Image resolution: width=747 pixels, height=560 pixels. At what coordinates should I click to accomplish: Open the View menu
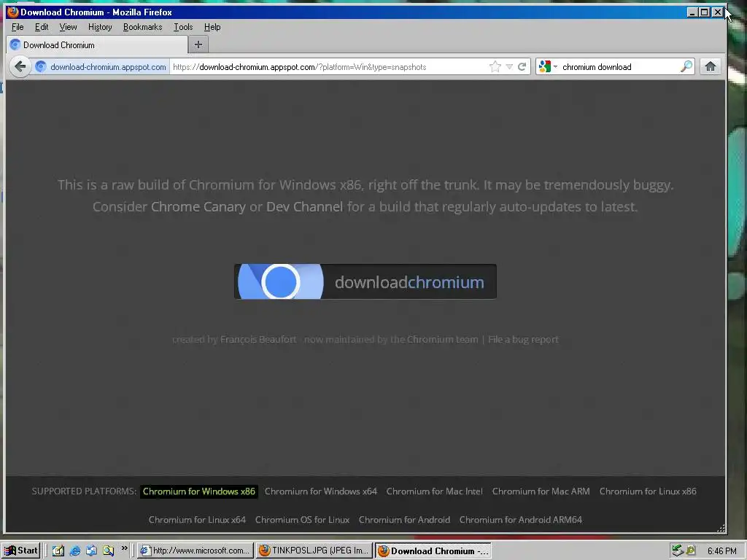(68, 27)
